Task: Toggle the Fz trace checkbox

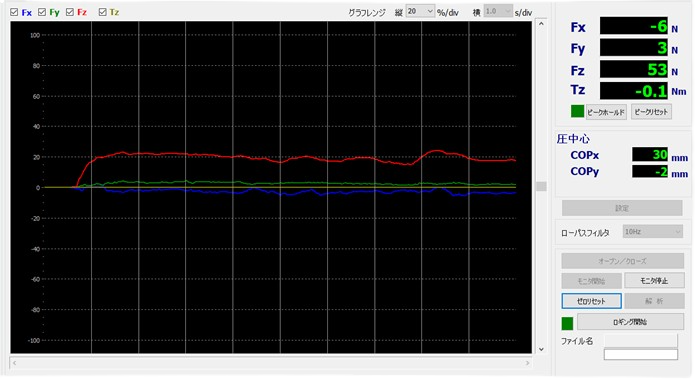Action: 70,12
